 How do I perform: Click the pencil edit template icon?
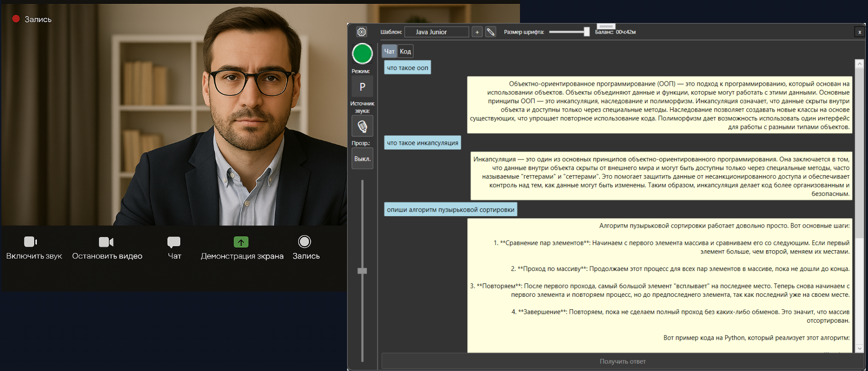tap(490, 32)
